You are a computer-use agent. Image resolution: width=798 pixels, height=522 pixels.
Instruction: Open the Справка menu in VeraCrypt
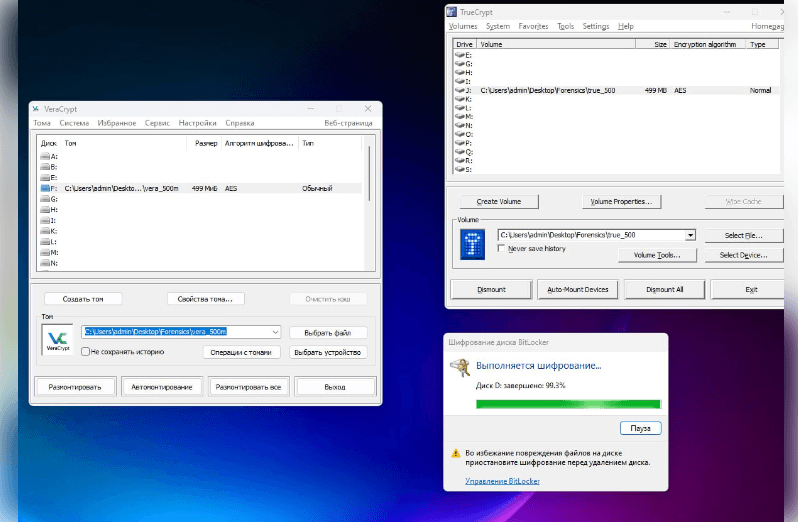[x=240, y=123]
